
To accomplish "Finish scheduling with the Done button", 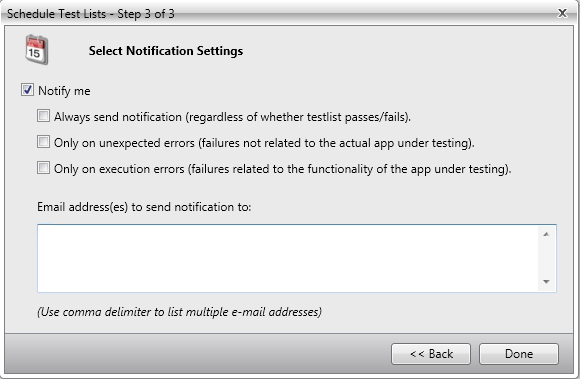I will (519, 354).
